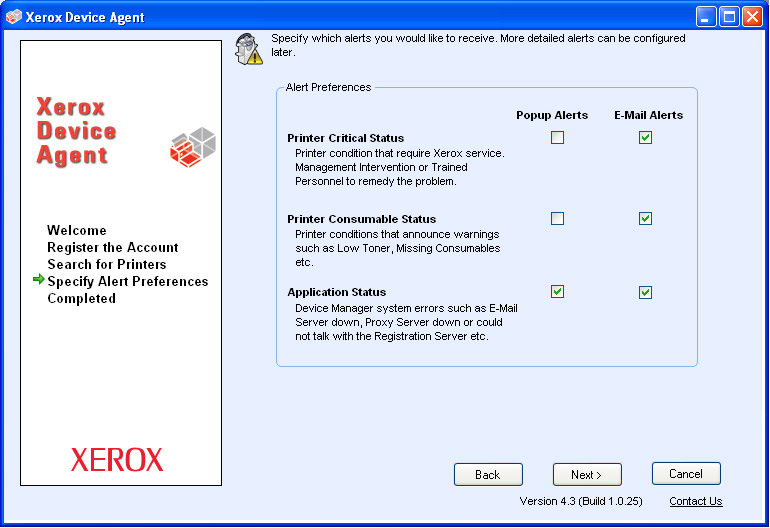Click the red and gray cubes logo
The height and width of the screenshot is (528, 770).
point(193,147)
